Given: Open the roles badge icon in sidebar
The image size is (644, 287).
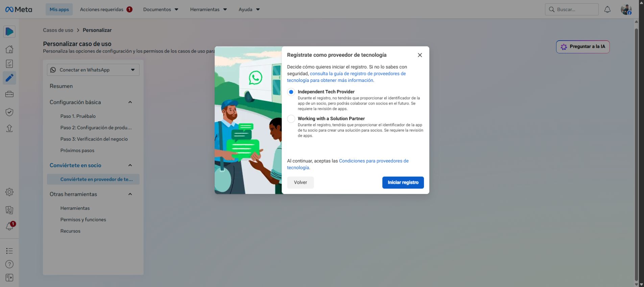Looking at the screenshot, I should 9,210.
